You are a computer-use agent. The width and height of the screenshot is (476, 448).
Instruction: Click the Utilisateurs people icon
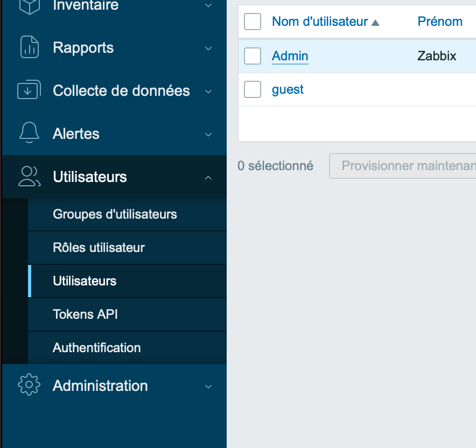(29, 177)
